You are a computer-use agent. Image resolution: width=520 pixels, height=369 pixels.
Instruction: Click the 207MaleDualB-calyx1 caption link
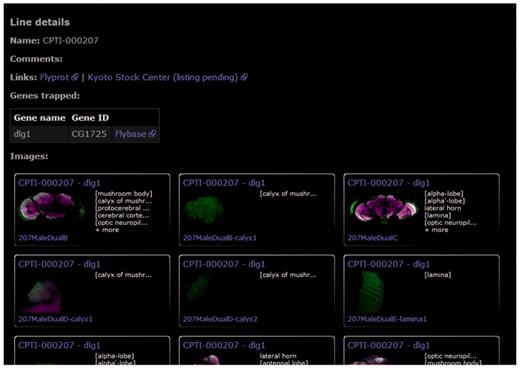220,238
